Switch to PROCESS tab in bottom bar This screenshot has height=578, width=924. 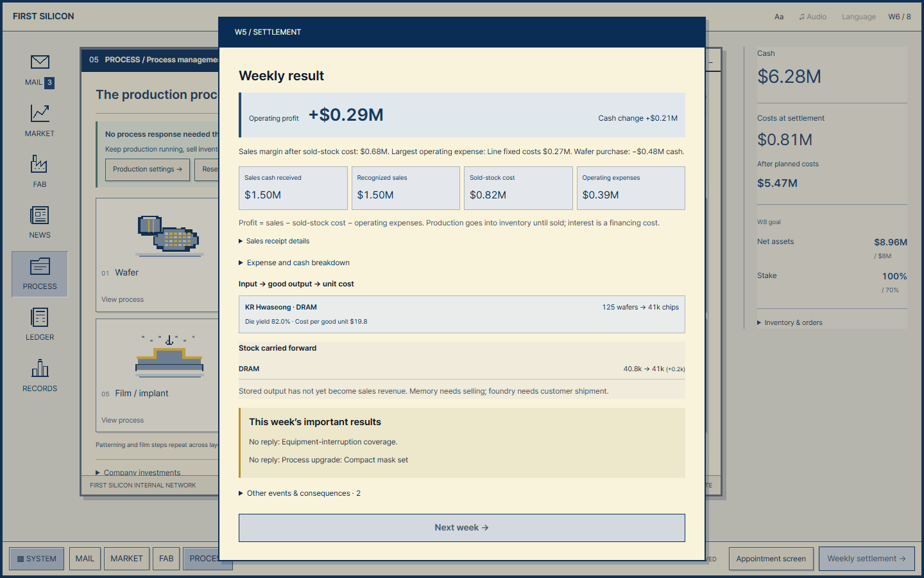coord(201,559)
